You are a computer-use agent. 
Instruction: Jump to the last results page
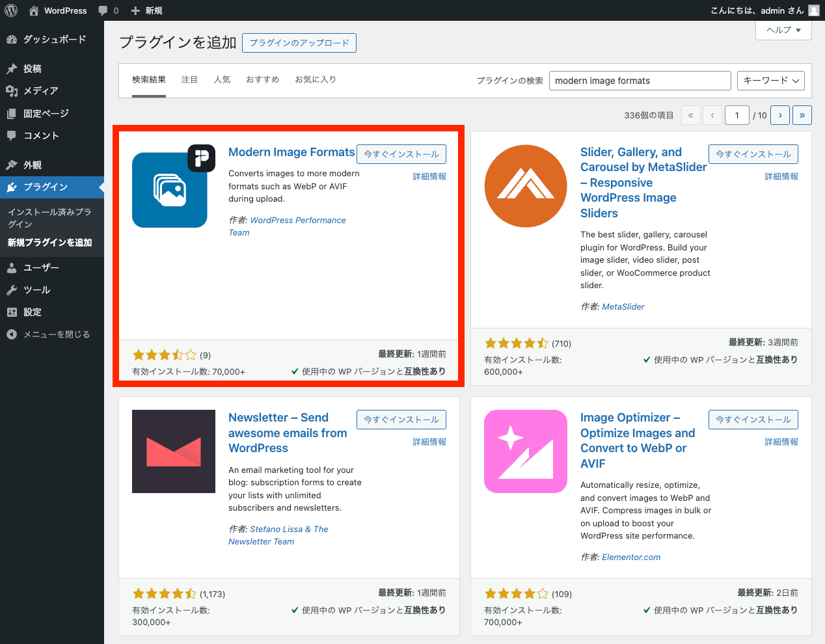[802, 115]
